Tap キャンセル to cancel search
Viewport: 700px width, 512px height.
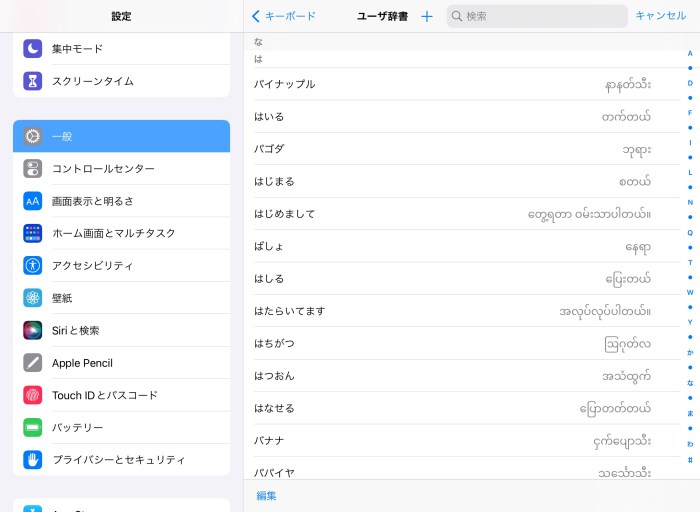tap(660, 16)
